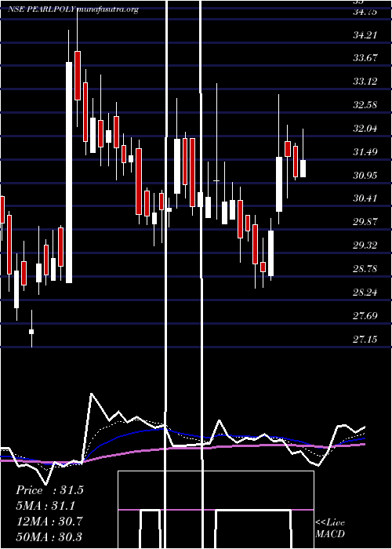392x549 pixels.
Task: Select the 29.32 price axis label
Action: point(365,245)
